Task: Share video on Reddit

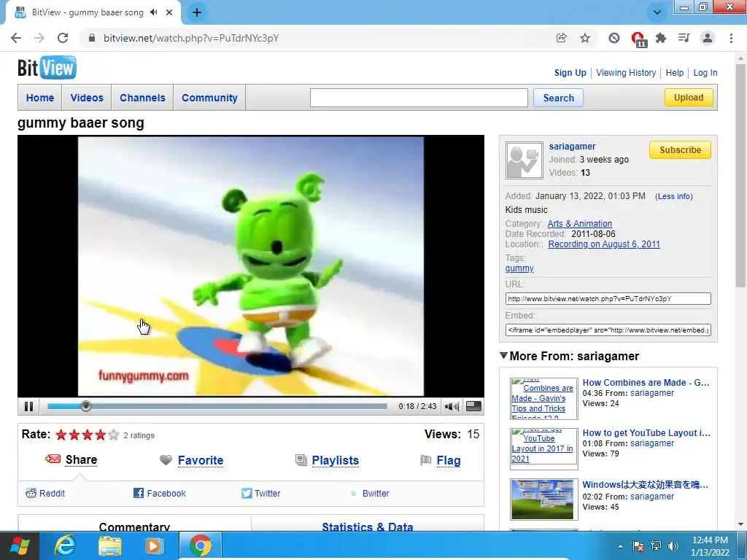Action: (52, 494)
